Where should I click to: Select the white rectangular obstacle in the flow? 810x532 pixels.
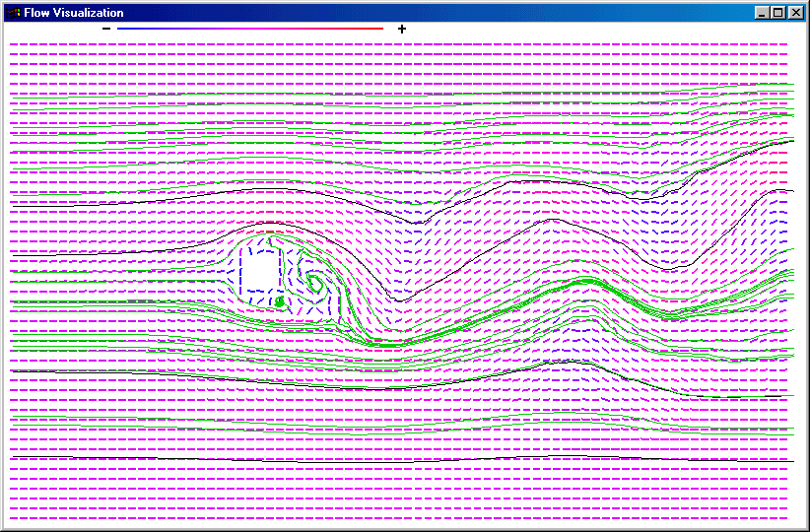(x=261, y=268)
